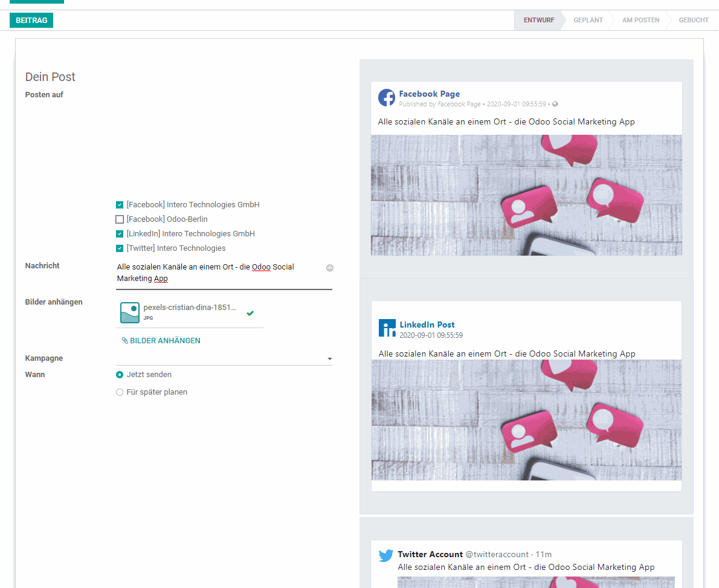The height and width of the screenshot is (588, 719).
Task: Click the pexels-cristian-dina file name
Action: click(x=190, y=308)
